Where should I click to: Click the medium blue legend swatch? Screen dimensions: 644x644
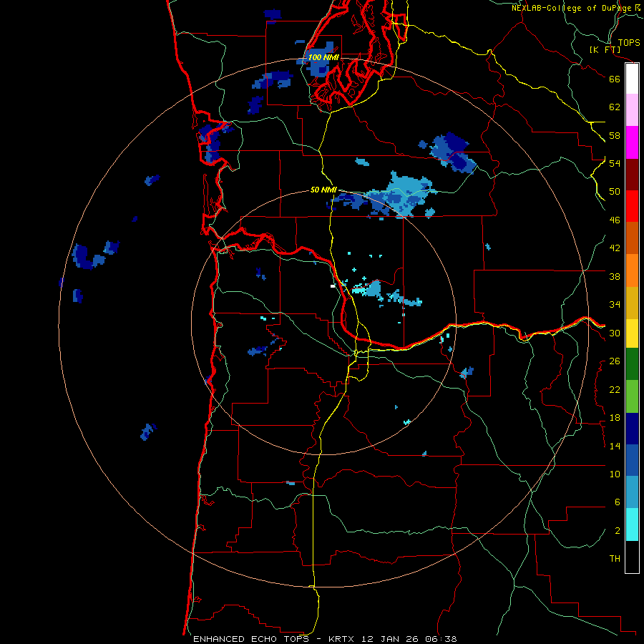tap(632, 460)
